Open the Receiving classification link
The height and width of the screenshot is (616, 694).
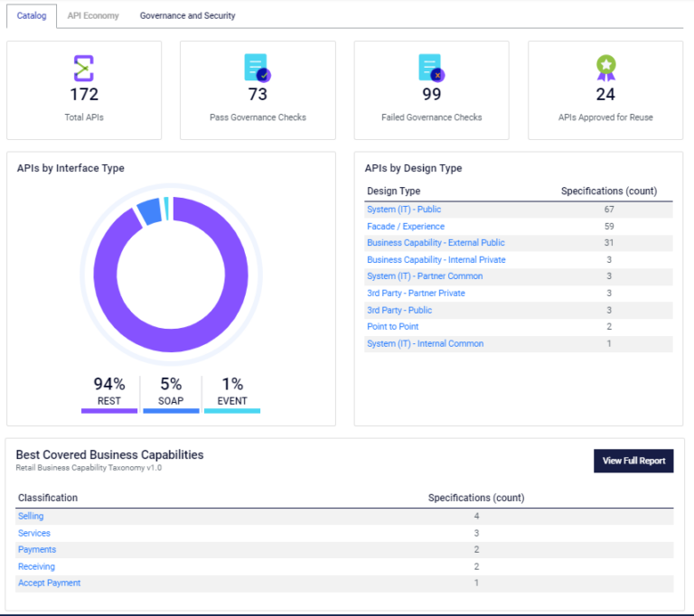[36, 566]
